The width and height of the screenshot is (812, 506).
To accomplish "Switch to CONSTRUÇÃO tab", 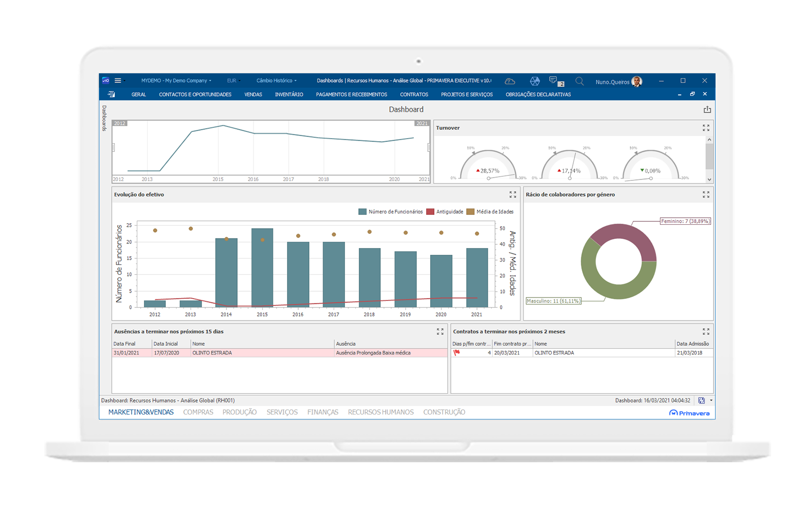I will tap(444, 413).
